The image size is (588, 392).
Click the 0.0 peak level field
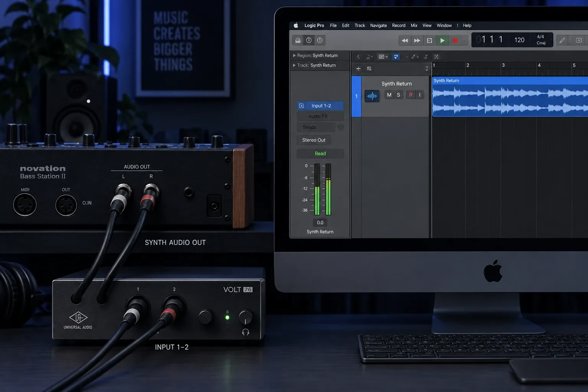coord(320,222)
